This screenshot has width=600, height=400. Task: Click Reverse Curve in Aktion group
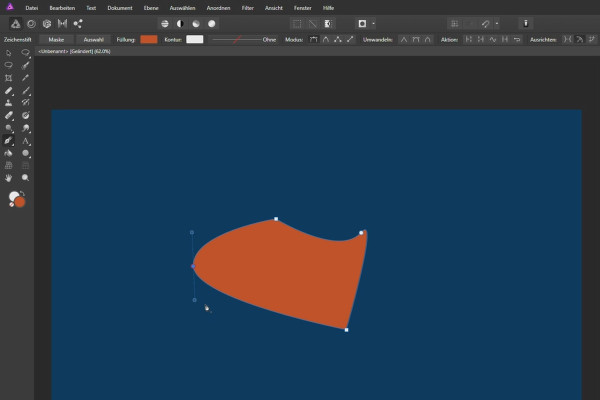click(517, 39)
